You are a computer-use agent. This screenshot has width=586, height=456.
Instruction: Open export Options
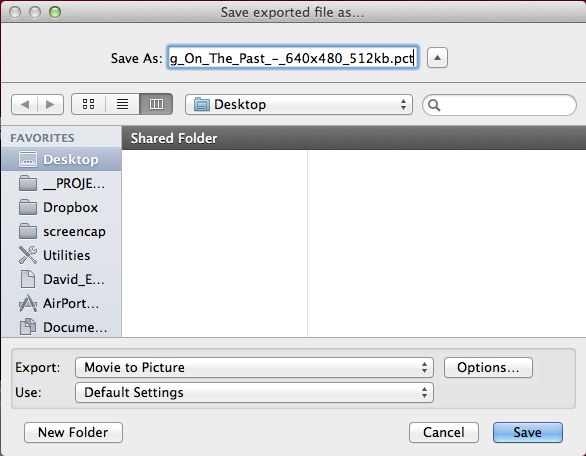point(488,367)
